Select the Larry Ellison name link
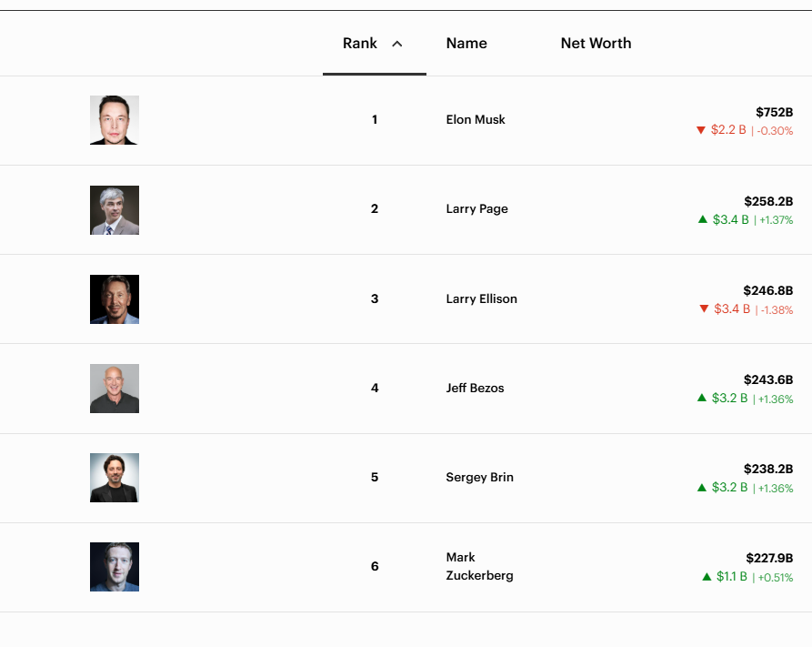This screenshot has height=647, width=812. 481,299
